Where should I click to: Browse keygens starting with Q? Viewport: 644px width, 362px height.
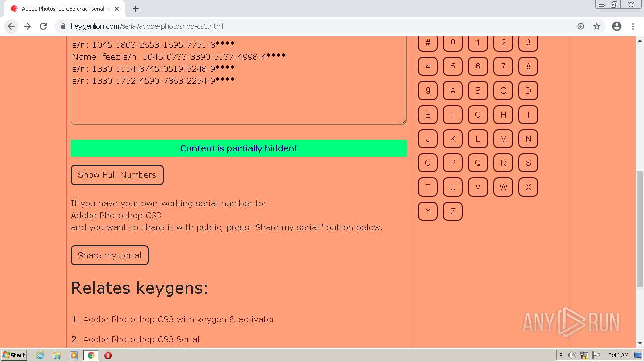pos(478,163)
